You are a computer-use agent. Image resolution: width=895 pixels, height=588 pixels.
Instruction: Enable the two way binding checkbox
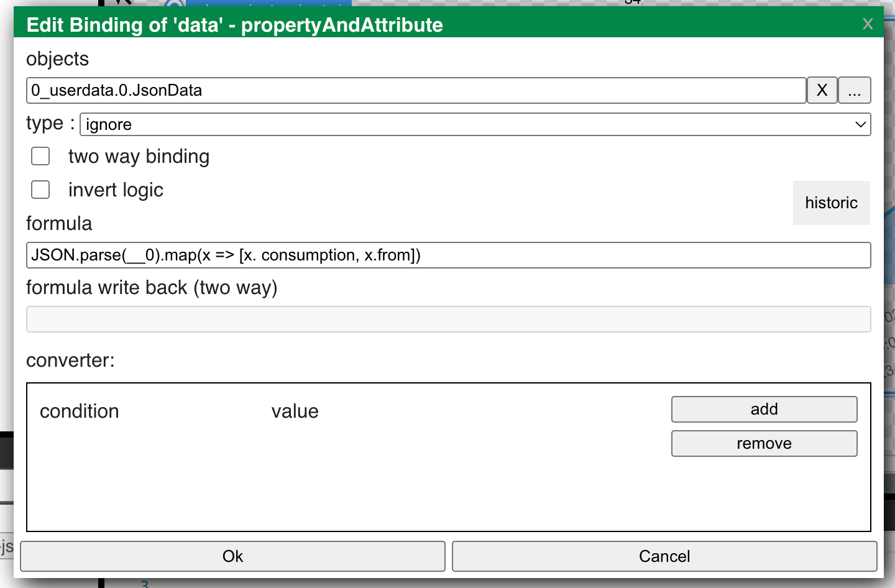[x=40, y=156]
